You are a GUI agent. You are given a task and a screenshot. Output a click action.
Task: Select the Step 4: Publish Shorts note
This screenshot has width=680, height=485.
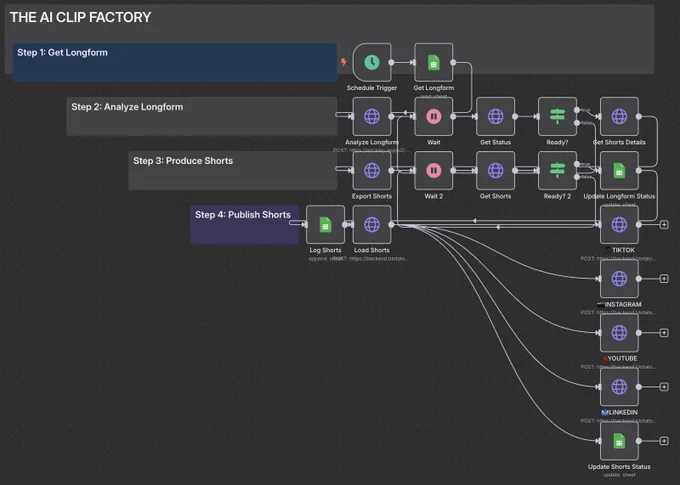click(x=244, y=225)
